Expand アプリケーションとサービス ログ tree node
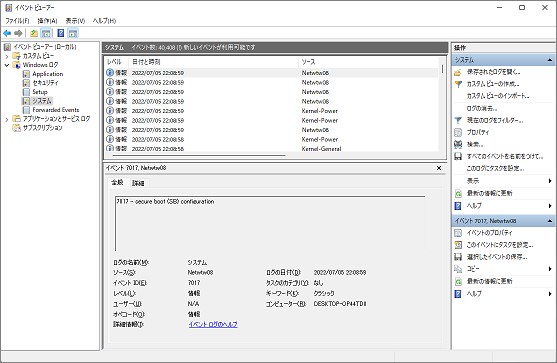Viewport: 557px width, 363px height. coord(7,119)
